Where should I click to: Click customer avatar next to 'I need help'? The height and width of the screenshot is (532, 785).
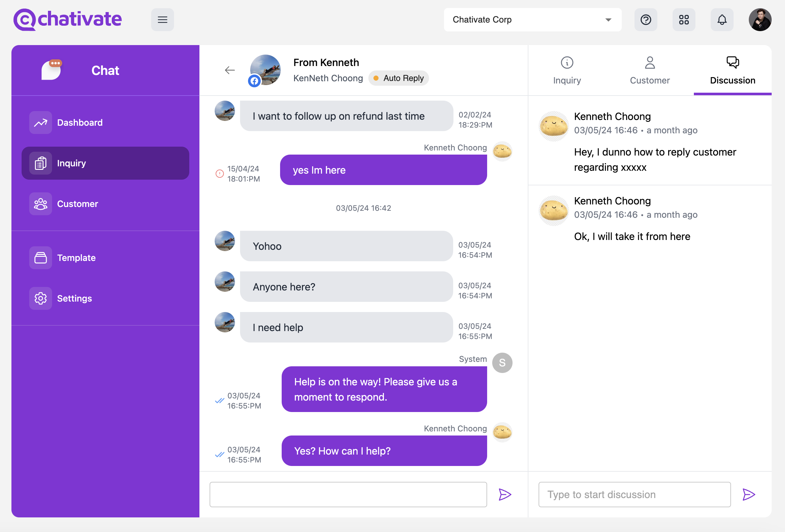point(225,322)
